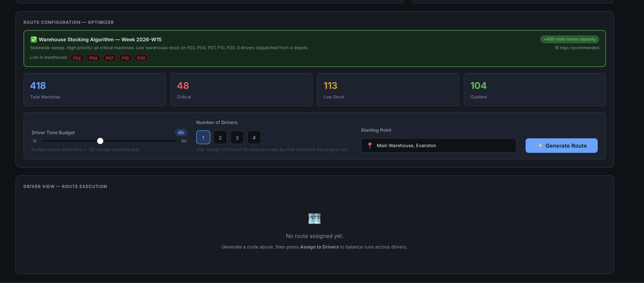Click the P04 low warehouse tag
This screenshot has width=644, height=283.
tap(93, 58)
